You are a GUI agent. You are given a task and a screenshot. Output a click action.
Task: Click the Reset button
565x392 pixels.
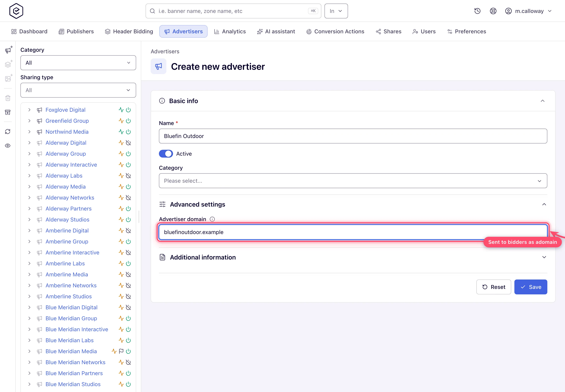[x=493, y=287]
